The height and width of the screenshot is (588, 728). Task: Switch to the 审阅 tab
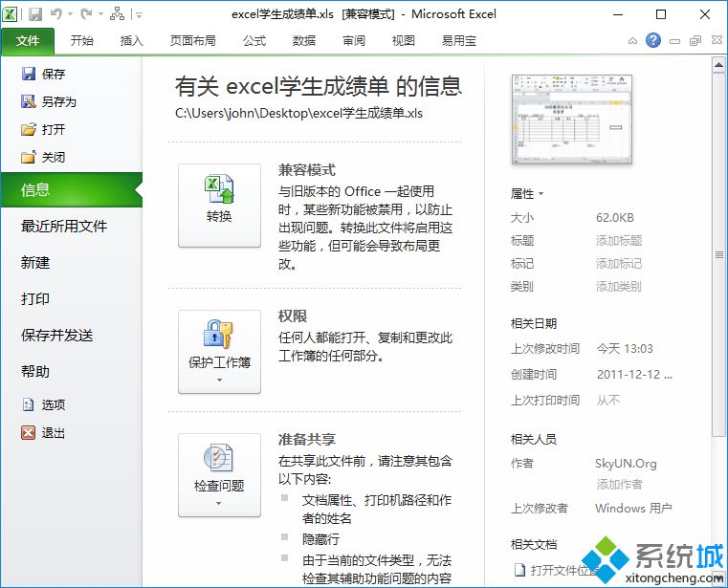[x=354, y=41]
